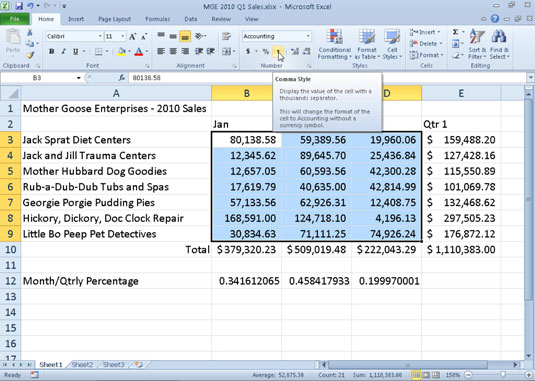Apply yellow Fill Color bucket
Image resolution: width=535 pixels, height=381 pixels.
pyautogui.click(x=122, y=52)
